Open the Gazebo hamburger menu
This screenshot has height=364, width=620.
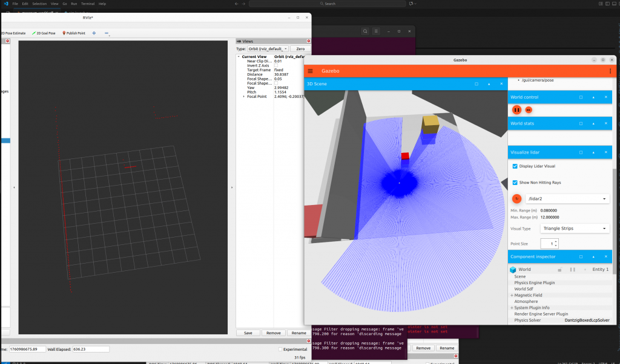(x=311, y=71)
